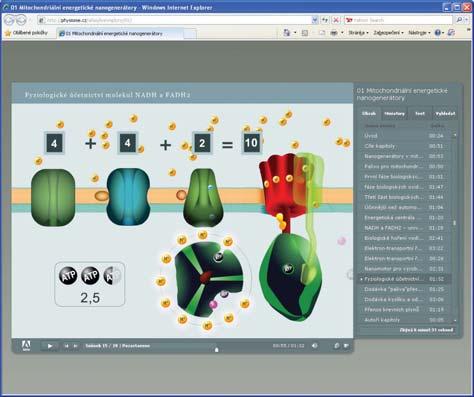Select the Autoři kapitoly entry
Viewport: 474px width, 397px height.
coord(405,320)
